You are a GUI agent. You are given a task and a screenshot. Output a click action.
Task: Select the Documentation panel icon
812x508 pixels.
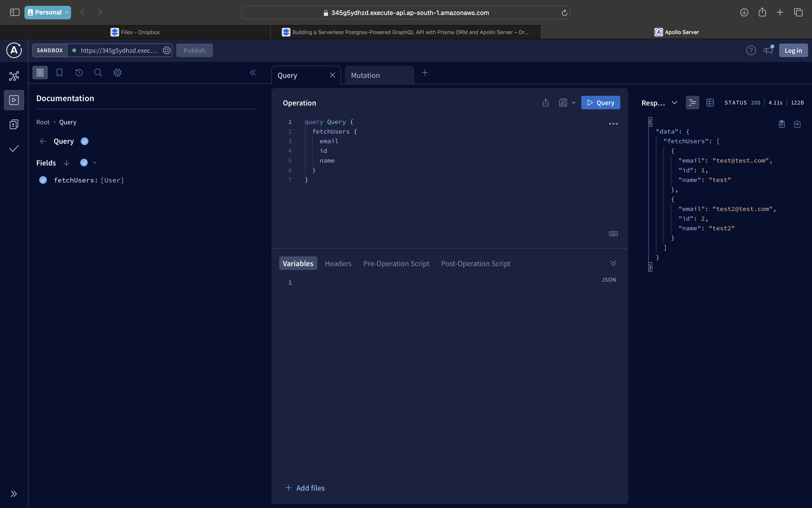[x=40, y=73]
